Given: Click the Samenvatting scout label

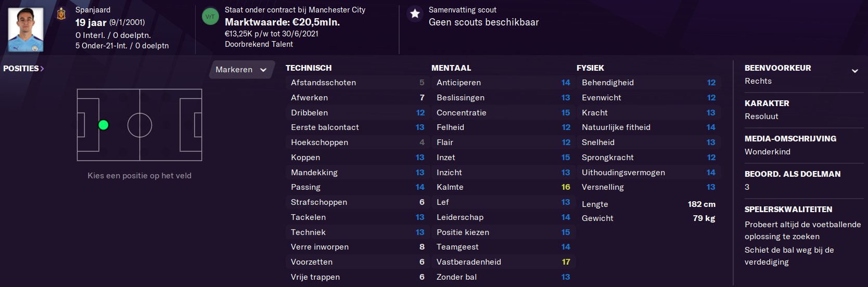Looking at the screenshot, I should (x=463, y=10).
